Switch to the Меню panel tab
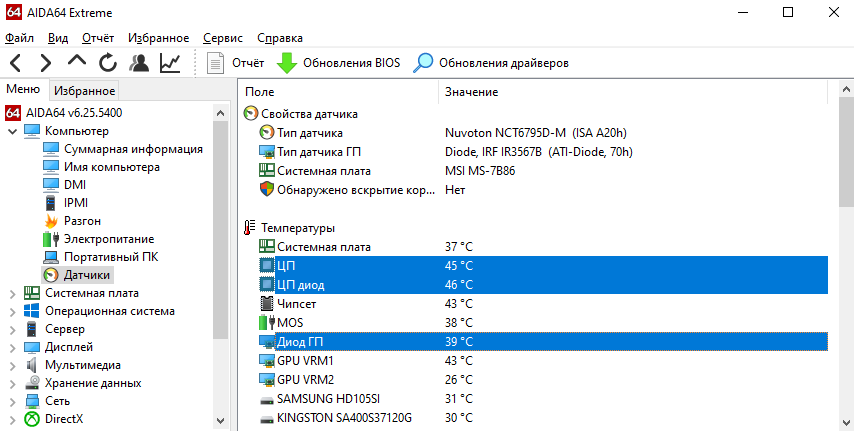The height and width of the screenshot is (431, 854). [23, 89]
